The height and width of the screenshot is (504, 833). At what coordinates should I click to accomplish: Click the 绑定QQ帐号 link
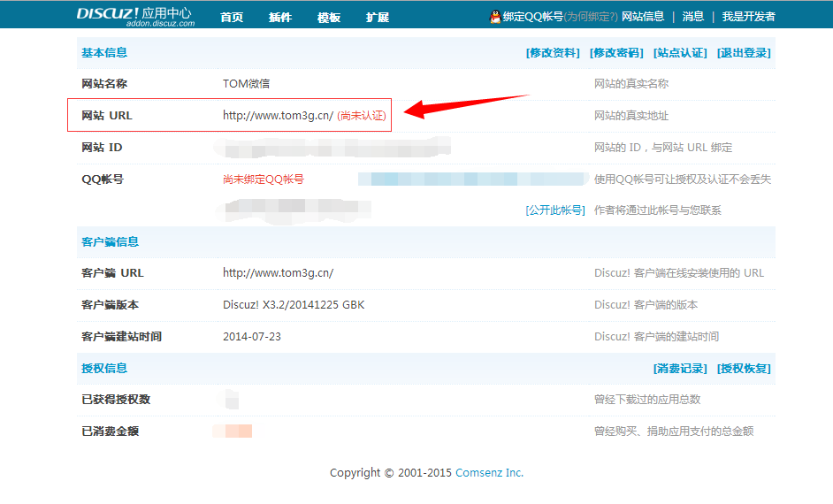533,17
